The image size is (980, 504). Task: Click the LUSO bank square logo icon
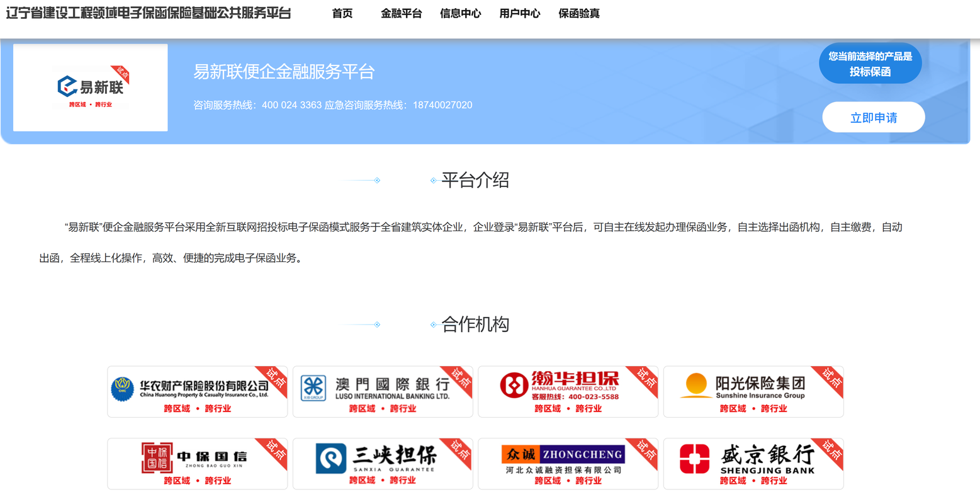[313, 388]
